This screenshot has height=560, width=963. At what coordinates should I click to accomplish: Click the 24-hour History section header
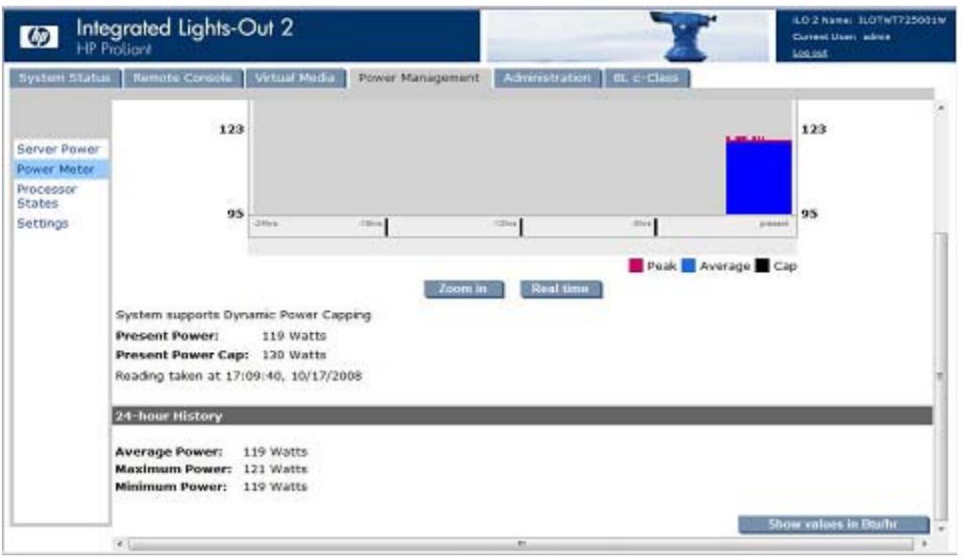(x=522, y=416)
